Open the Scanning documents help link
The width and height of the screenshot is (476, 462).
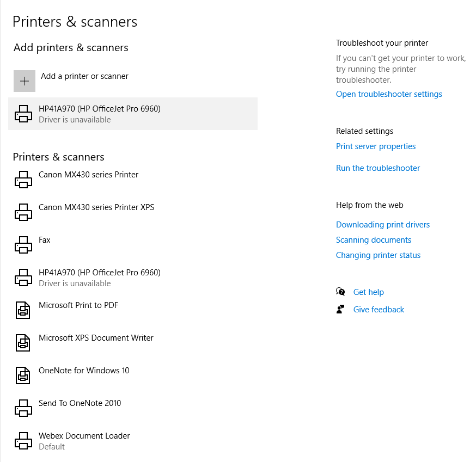374,240
